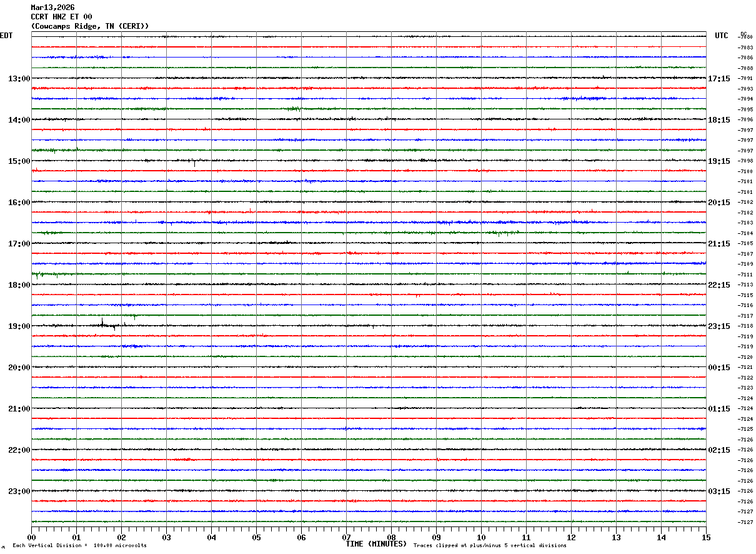Click the 20:15 UTC time label
Image resolution: width=756 pixels, height=554 pixels.
point(719,203)
